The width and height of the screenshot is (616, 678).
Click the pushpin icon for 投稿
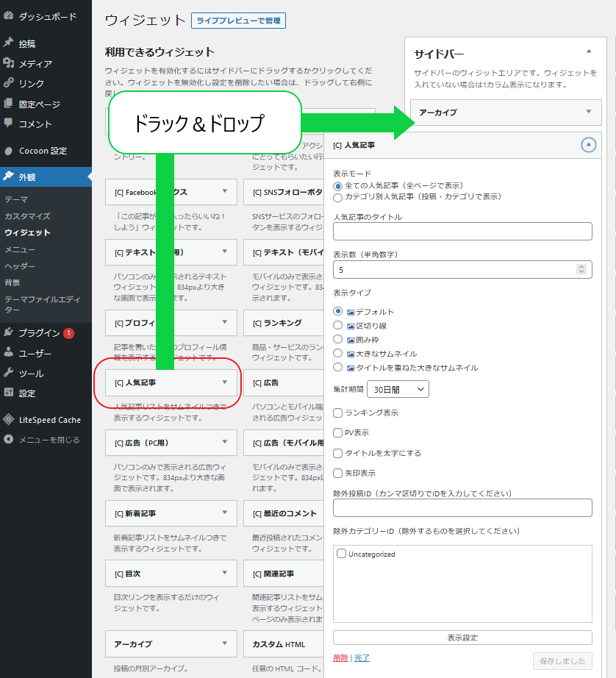pyautogui.click(x=9, y=43)
